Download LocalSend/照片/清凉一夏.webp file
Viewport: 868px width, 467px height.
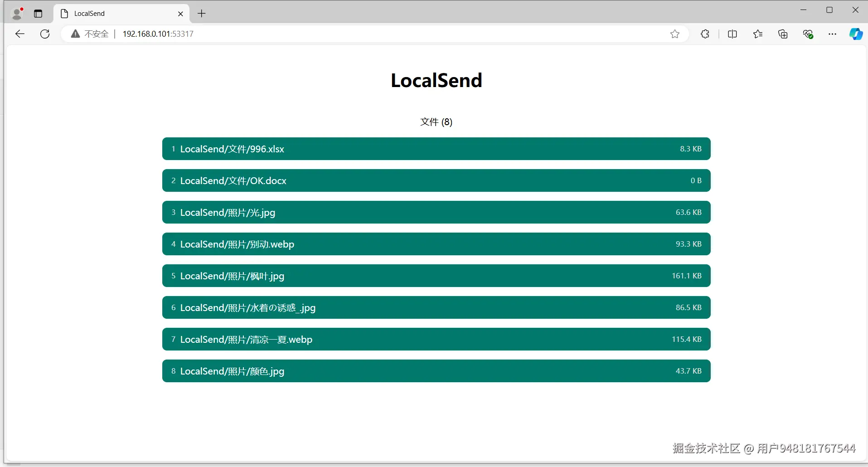click(x=436, y=339)
